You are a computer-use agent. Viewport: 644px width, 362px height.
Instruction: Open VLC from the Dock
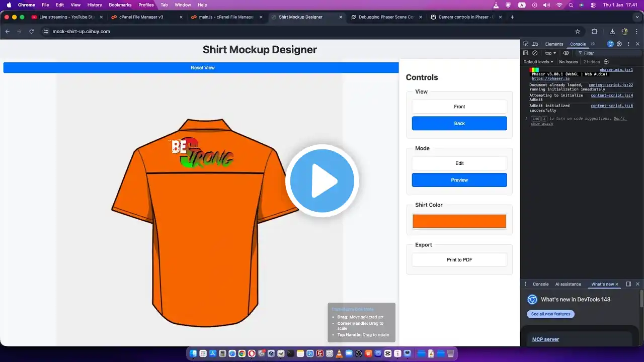tap(340, 353)
